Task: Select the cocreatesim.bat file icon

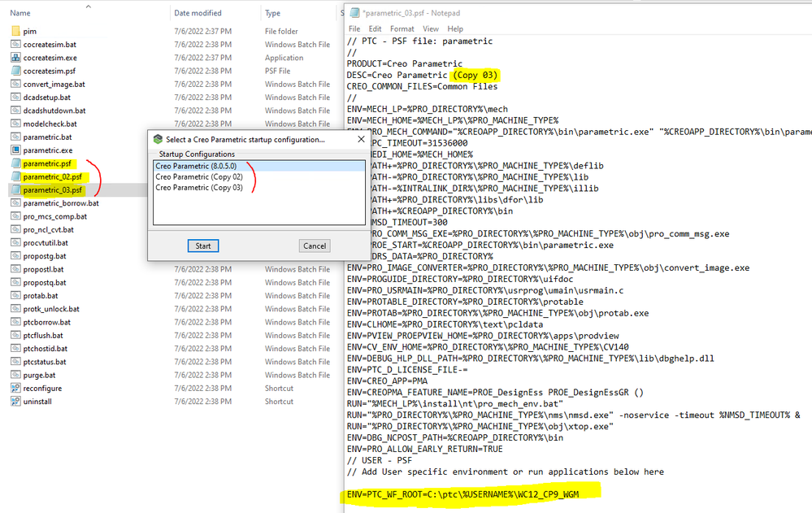Action: pyautogui.click(x=15, y=45)
